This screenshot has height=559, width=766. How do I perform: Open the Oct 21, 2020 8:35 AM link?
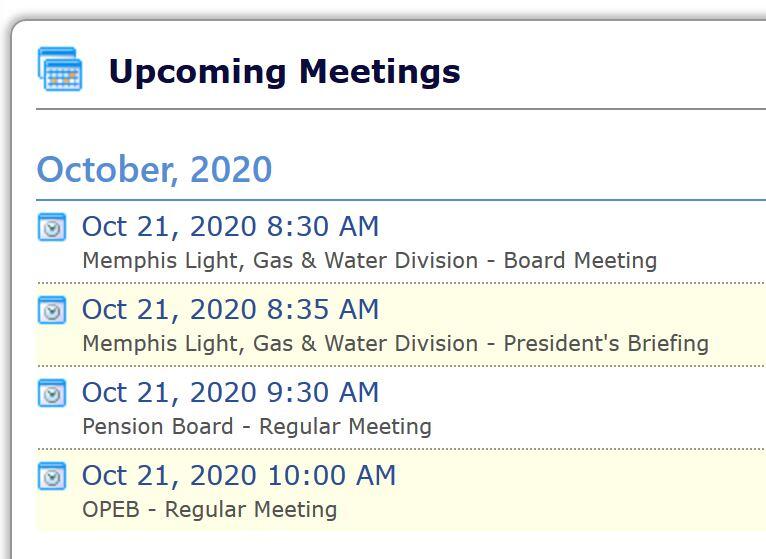tap(230, 310)
